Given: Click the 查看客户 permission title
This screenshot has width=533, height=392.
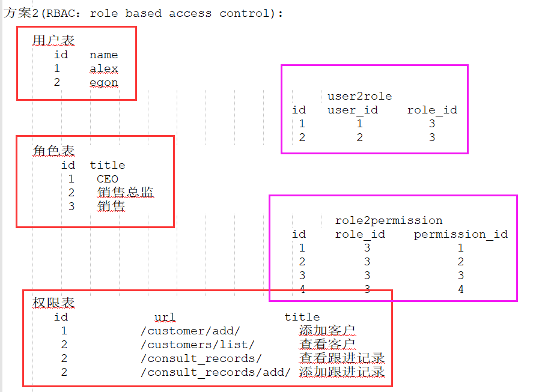Looking at the screenshot, I should pos(327,345).
